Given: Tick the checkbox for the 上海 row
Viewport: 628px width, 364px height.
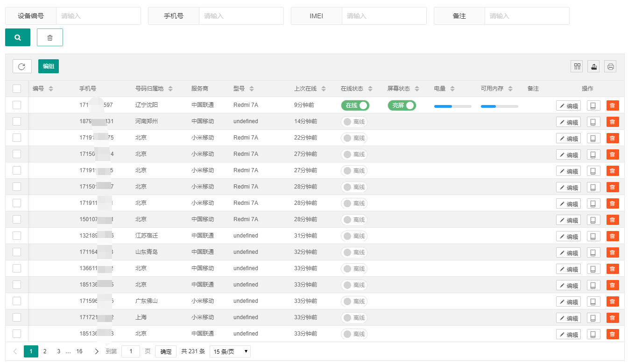Looking at the screenshot, I should 17,317.
